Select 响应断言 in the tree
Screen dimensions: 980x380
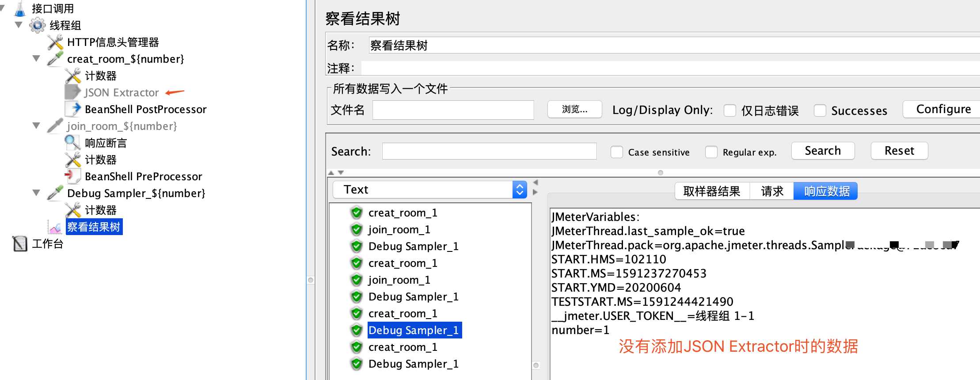tap(106, 143)
